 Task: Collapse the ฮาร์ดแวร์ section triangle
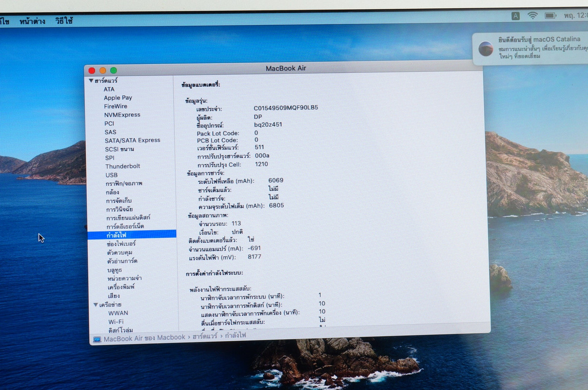(x=91, y=80)
